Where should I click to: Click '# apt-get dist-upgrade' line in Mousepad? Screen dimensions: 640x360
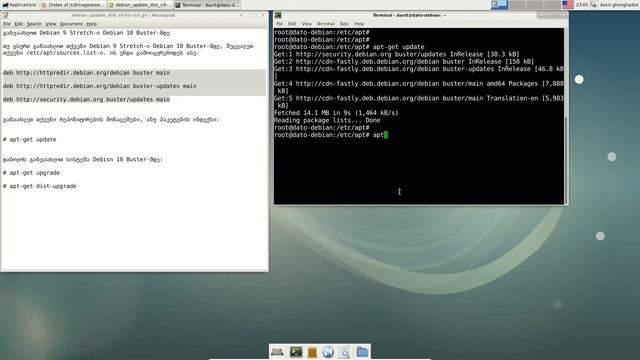(39, 186)
